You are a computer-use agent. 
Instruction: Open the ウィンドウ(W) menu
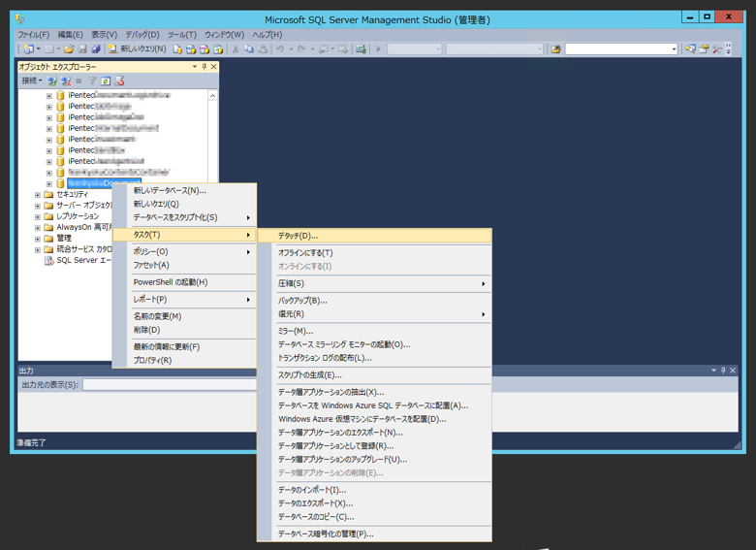224,35
